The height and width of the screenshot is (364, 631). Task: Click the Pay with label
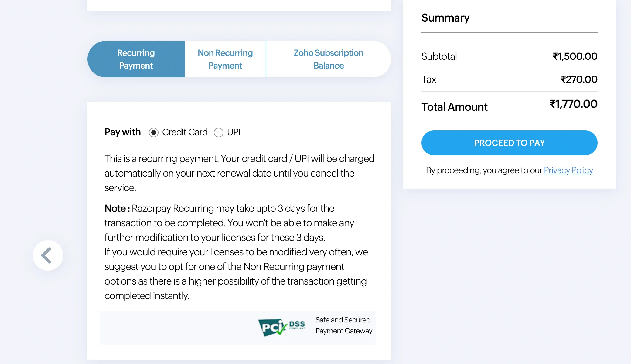(124, 132)
